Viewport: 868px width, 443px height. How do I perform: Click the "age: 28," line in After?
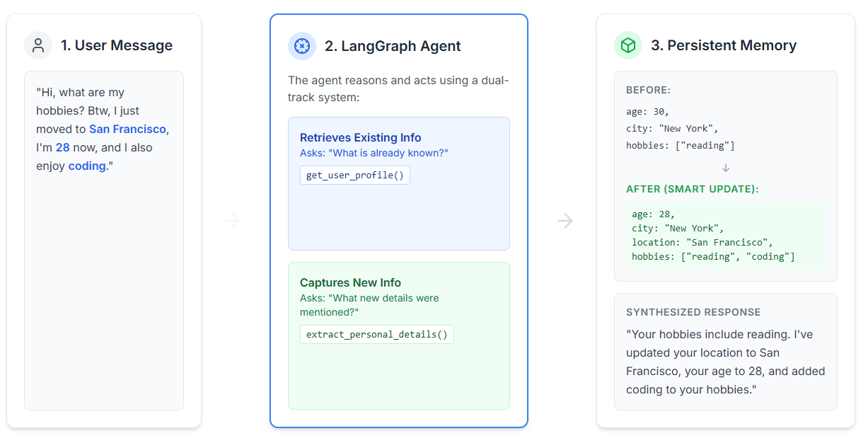coord(653,214)
